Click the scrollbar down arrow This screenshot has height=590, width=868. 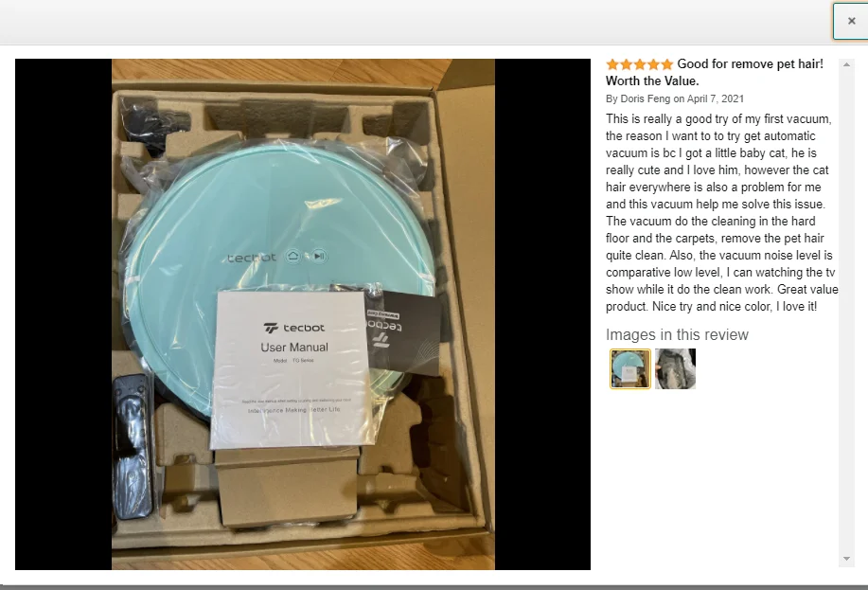[846, 559]
